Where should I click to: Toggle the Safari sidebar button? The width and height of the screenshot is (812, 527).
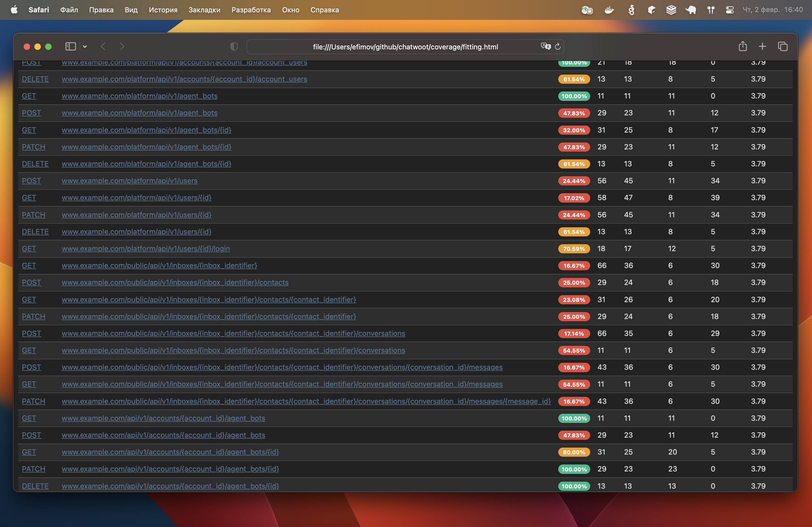pyautogui.click(x=70, y=46)
